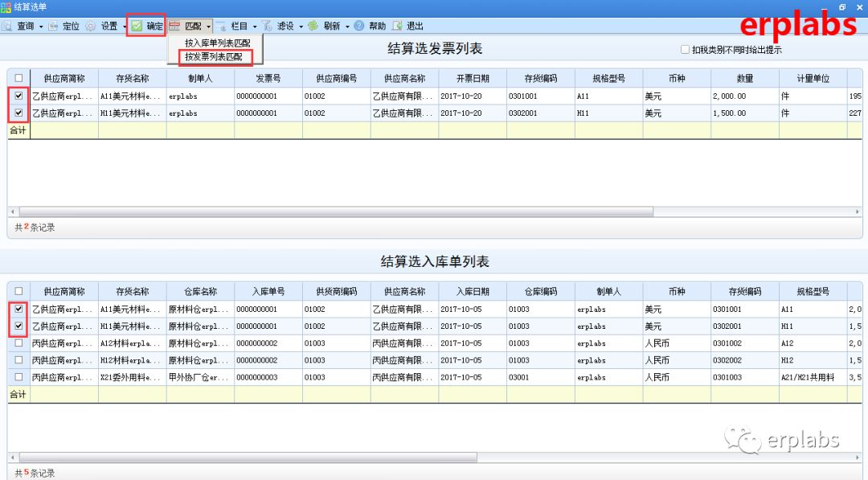Viewport: 868px width, 480px height.
Task: Click 开票日期 cell in A11 invoice row
Action: [473, 96]
